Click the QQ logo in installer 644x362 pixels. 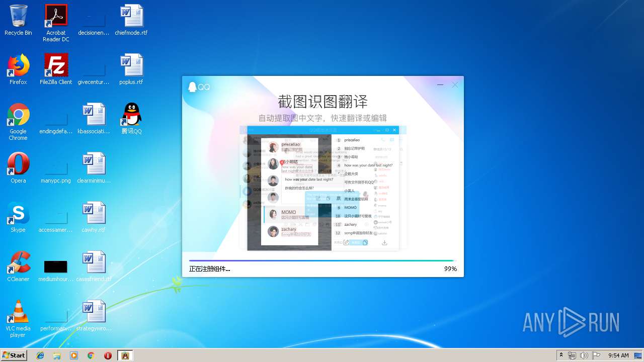pos(199,87)
